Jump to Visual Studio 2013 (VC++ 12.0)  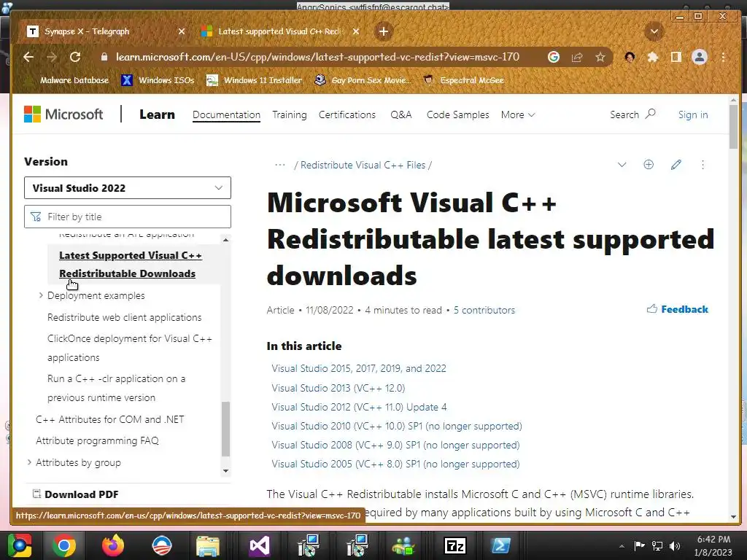(338, 388)
